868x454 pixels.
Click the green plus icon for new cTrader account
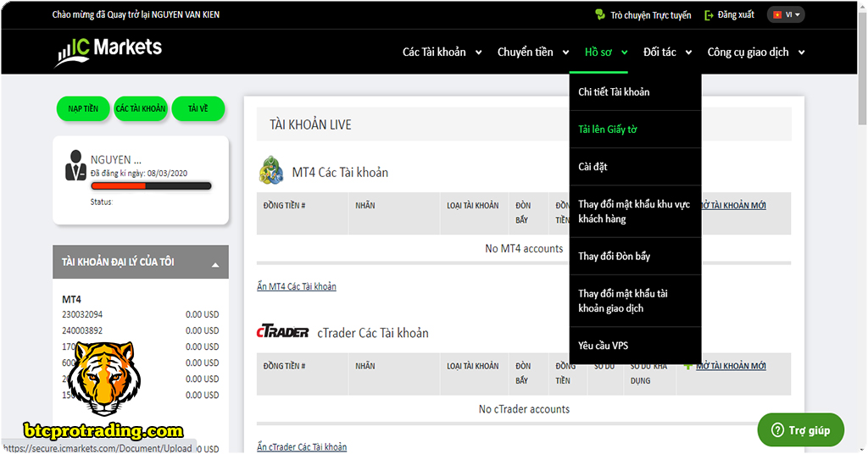pos(687,366)
